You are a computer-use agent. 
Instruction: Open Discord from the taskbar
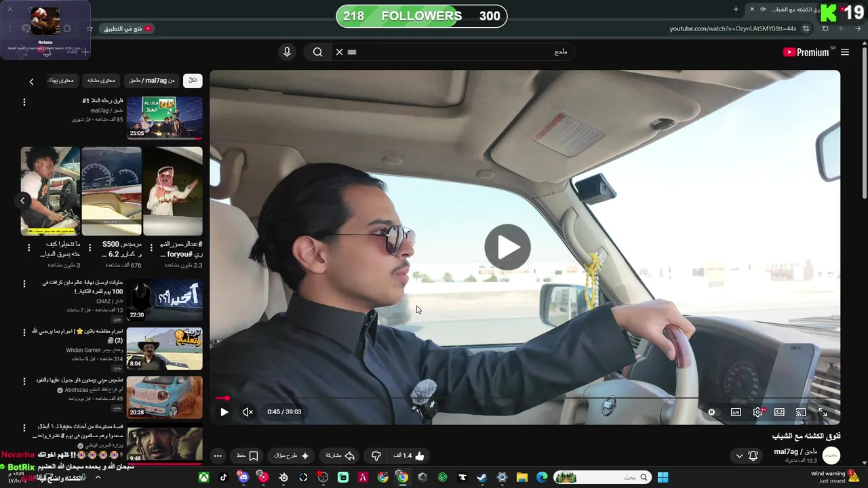click(243, 477)
